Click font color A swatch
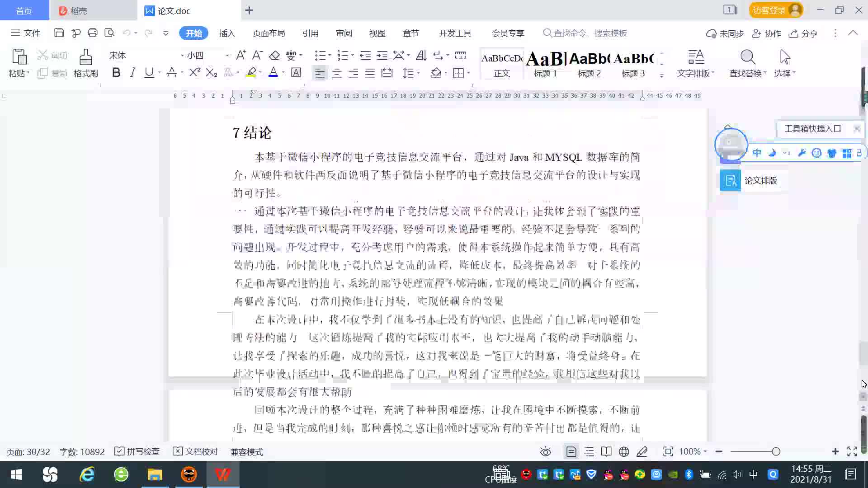The image size is (868, 488). click(x=273, y=72)
